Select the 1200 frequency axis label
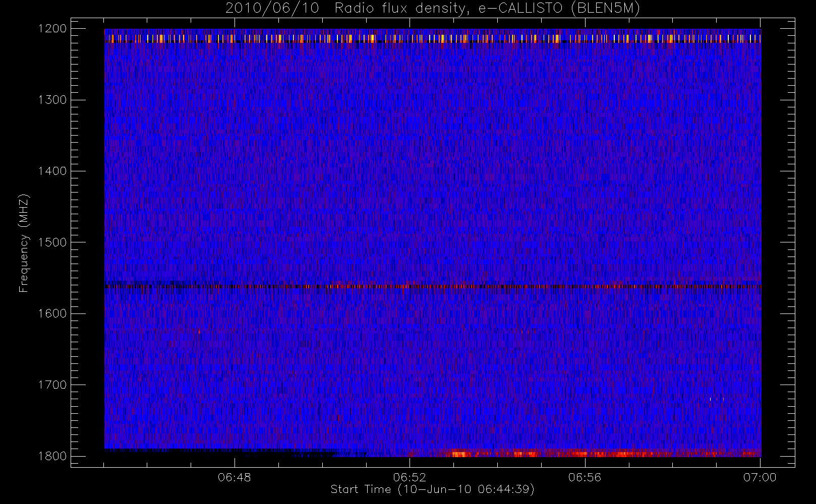Screen dimensions: 816x504 pos(52,29)
